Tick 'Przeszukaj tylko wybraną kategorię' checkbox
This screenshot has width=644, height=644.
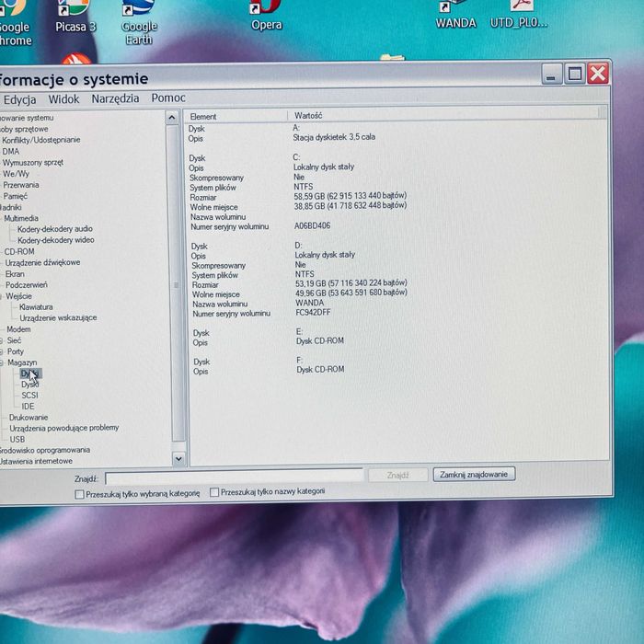pos(80,494)
